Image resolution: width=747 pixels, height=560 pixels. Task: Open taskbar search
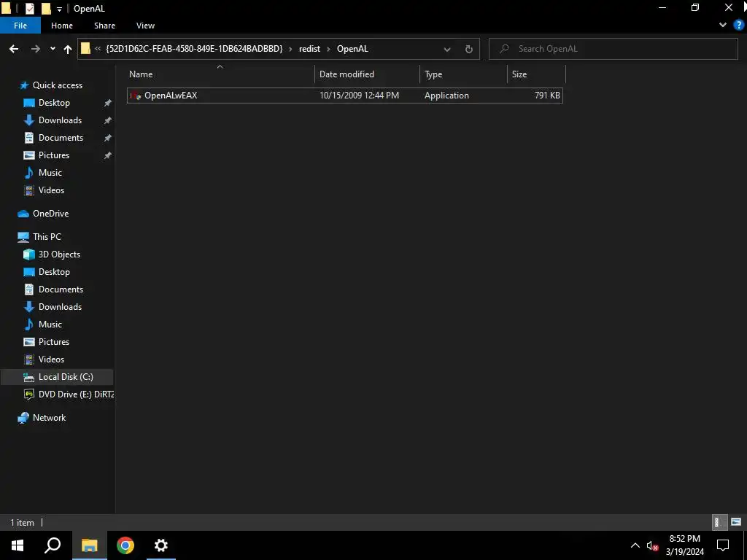53,545
